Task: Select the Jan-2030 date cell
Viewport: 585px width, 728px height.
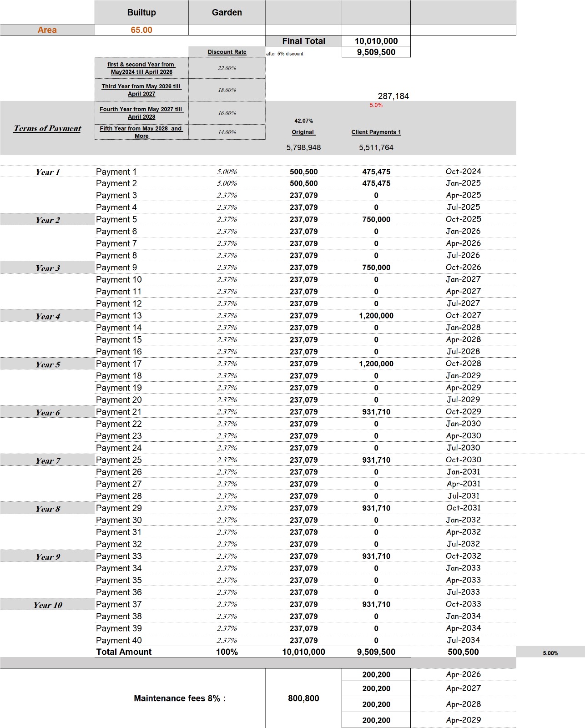Action: [x=463, y=424]
